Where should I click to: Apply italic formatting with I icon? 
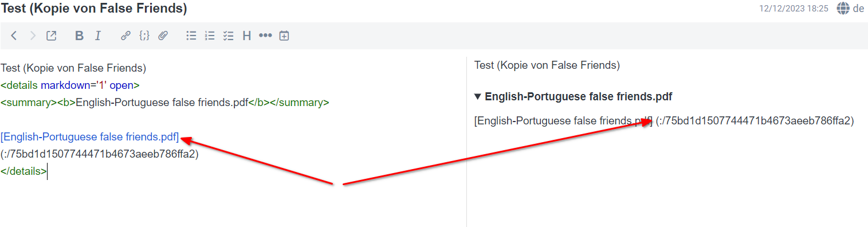coord(98,36)
